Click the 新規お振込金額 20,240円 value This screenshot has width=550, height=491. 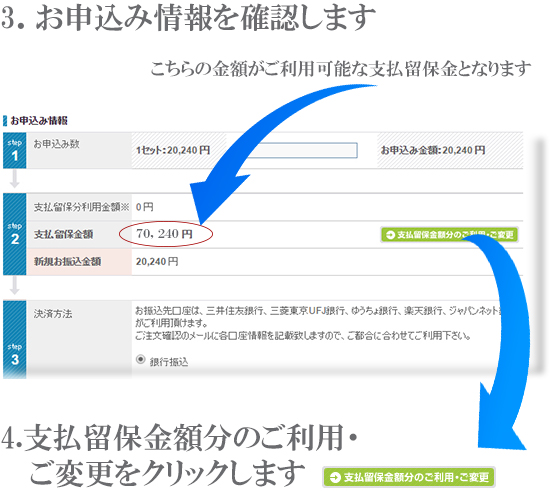(x=157, y=262)
